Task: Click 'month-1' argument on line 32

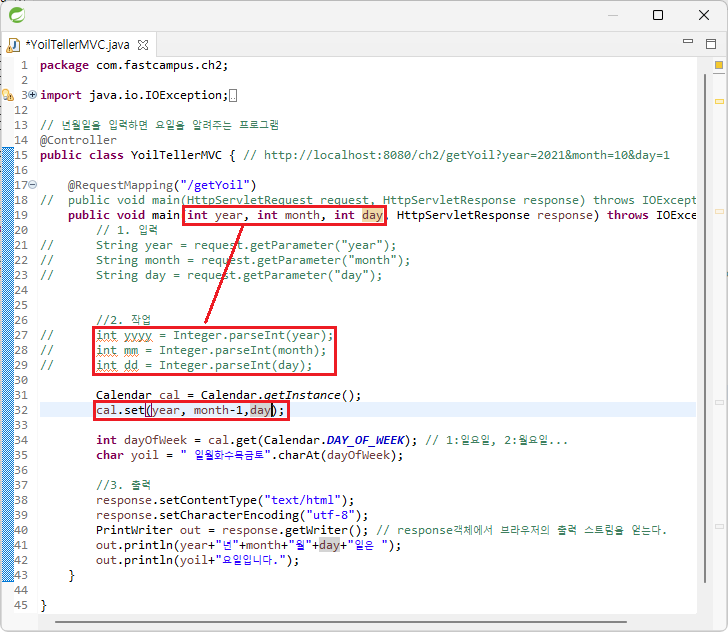Action: 218,410
